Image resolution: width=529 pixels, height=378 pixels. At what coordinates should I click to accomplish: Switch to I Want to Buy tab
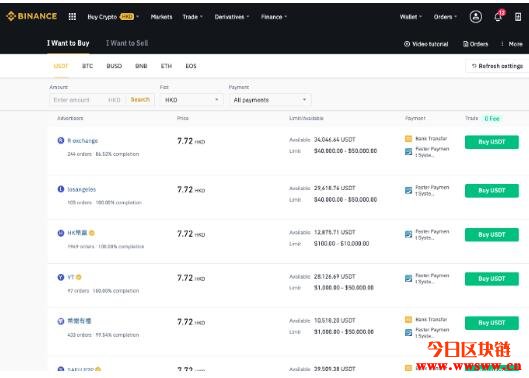click(68, 43)
